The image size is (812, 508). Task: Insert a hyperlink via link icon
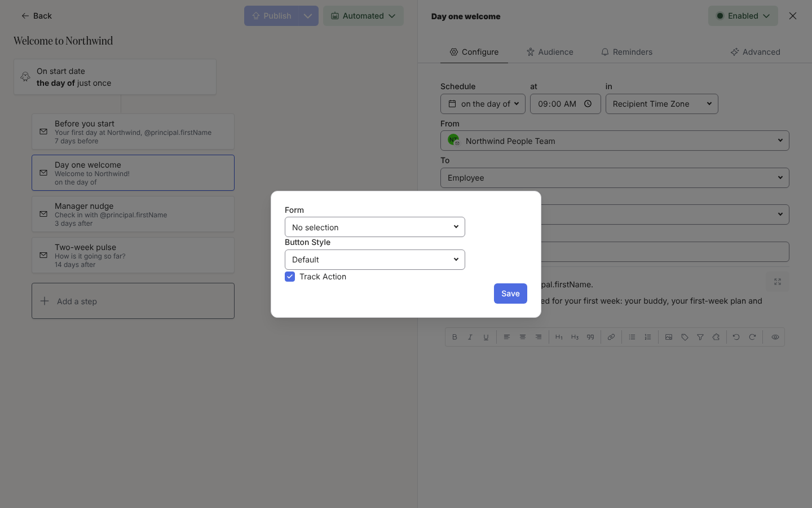pyautogui.click(x=611, y=337)
